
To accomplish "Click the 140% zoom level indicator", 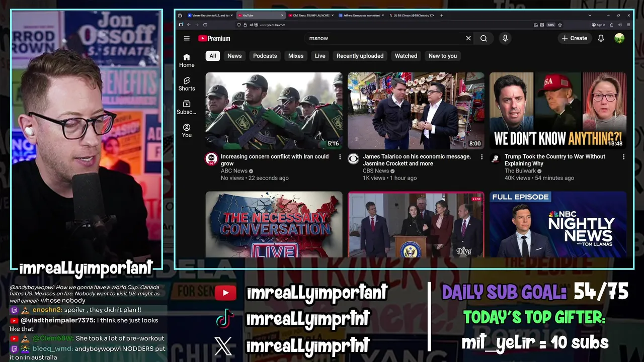I will [551, 25].
